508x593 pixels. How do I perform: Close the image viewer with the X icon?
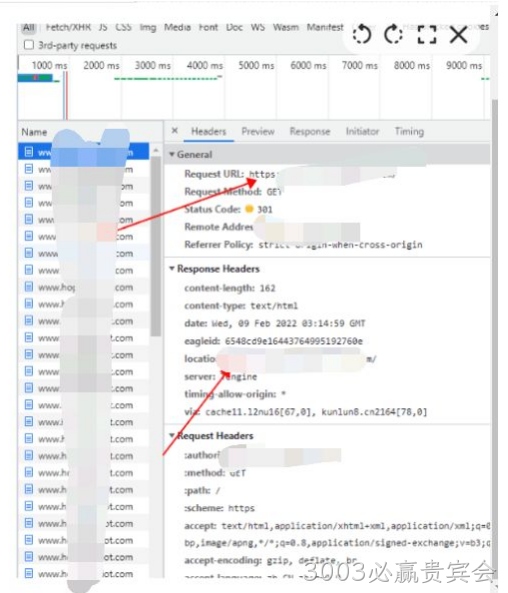coord(458,34)
